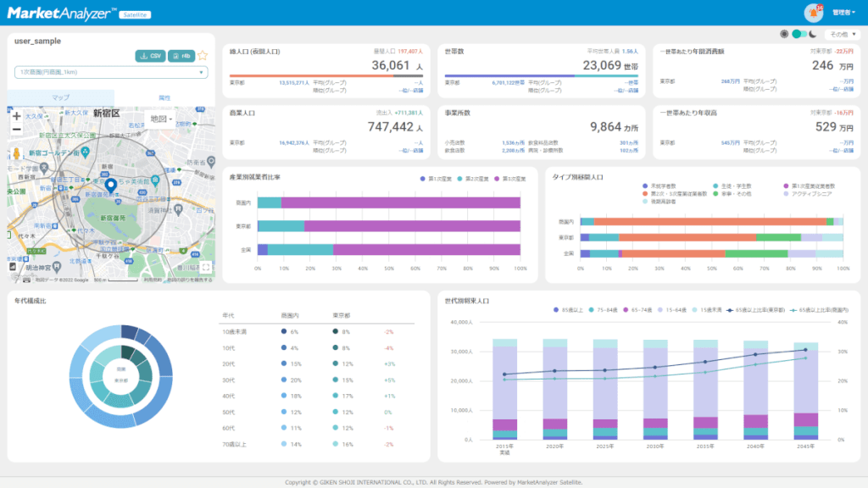868x488 pixels.
Task: Click the 20代 row in age table
Action: pos(317,364)
